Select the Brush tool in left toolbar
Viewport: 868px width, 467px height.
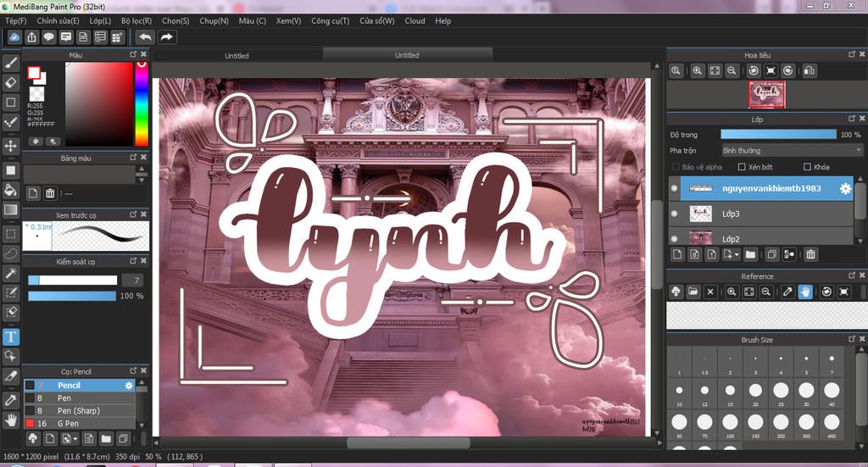[10, 63]
